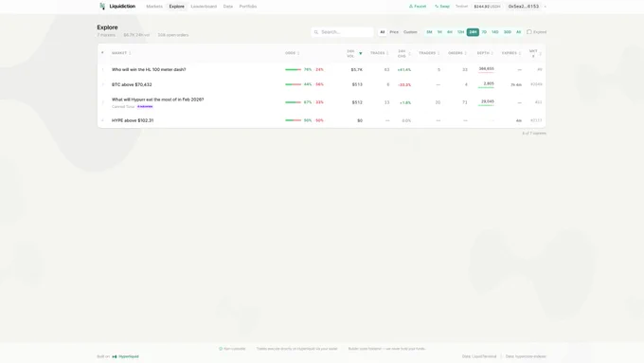Click the green 24H Vol sort arrow
The image size is (644, 363).
(x=361, y=53)
